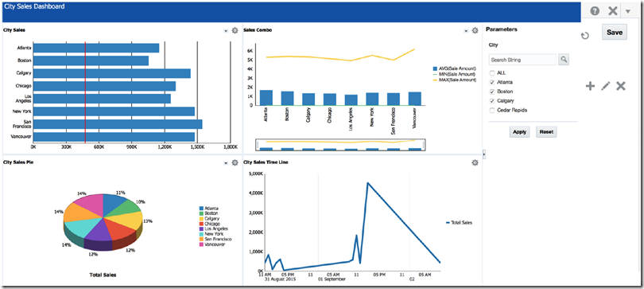Click the Sales Combo overview range slider
The height and width of the screenshot is (289, 644).
[340, 144]
